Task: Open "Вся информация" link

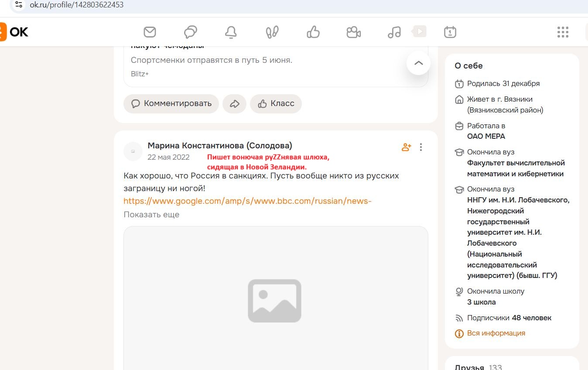Action: [x=496, y=333]
